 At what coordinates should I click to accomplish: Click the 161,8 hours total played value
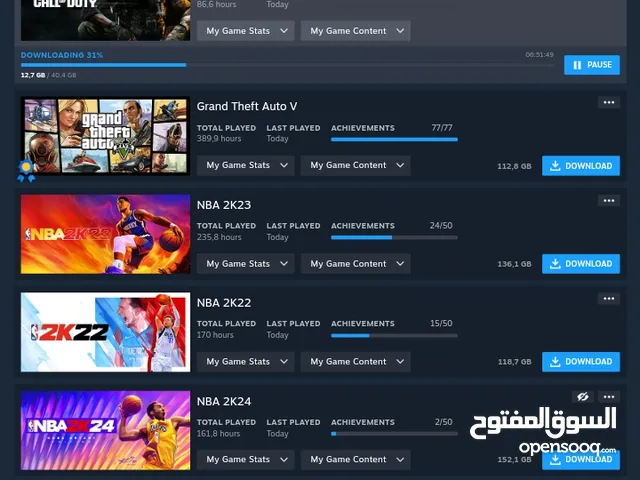tap(218, 433)
